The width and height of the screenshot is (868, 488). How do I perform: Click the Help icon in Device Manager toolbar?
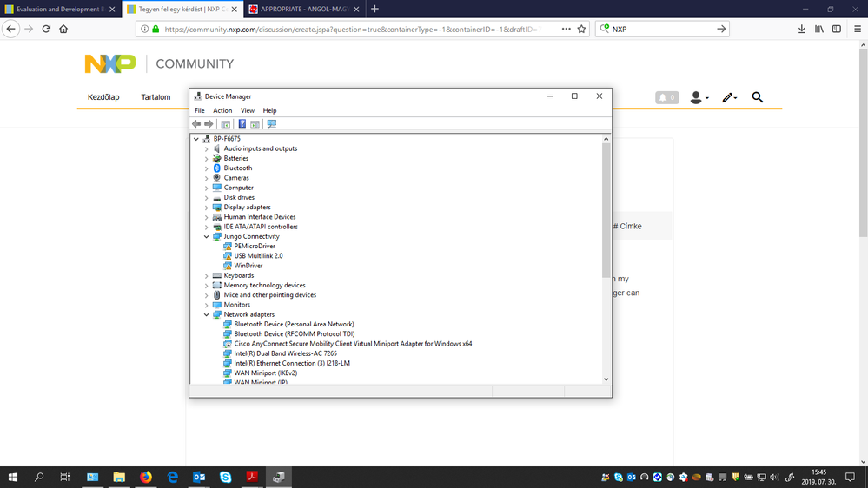242,124
